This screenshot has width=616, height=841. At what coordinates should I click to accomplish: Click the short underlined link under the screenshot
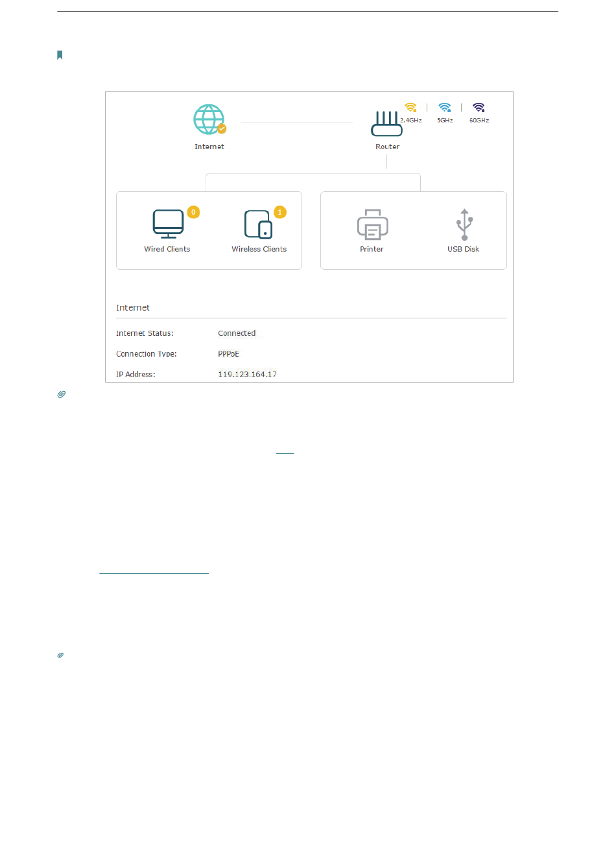pos(285,453)
